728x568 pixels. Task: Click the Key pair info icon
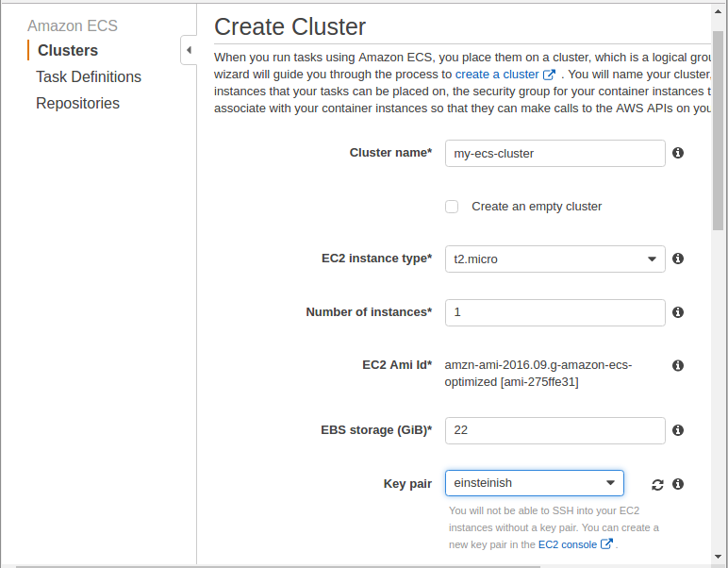pyautogui.click(x=678, y=484)
